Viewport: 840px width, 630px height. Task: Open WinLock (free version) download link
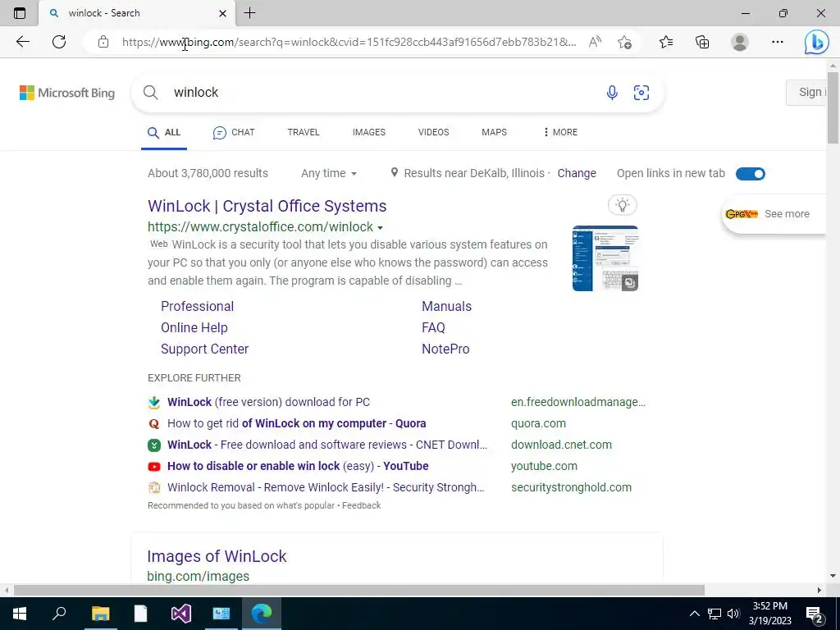(x=268, y=402)
